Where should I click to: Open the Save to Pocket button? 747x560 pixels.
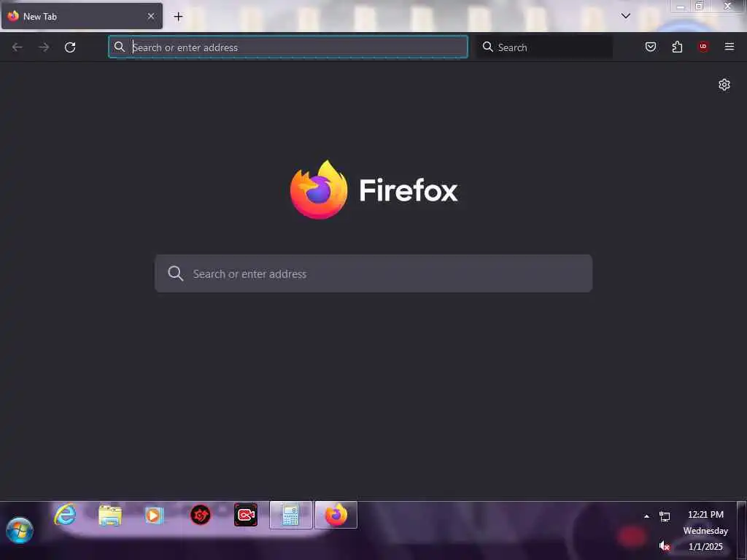[651, 47]
